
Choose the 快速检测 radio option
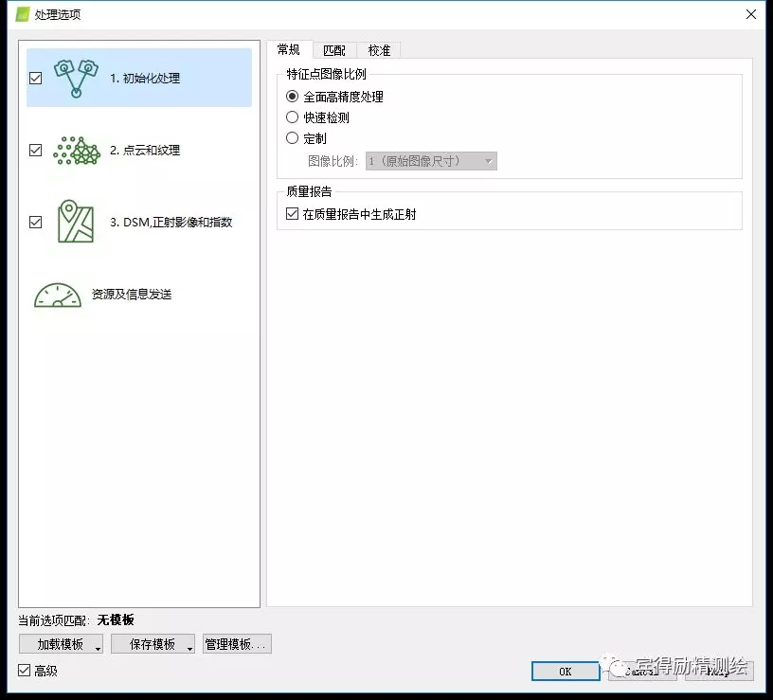(293, 117)
